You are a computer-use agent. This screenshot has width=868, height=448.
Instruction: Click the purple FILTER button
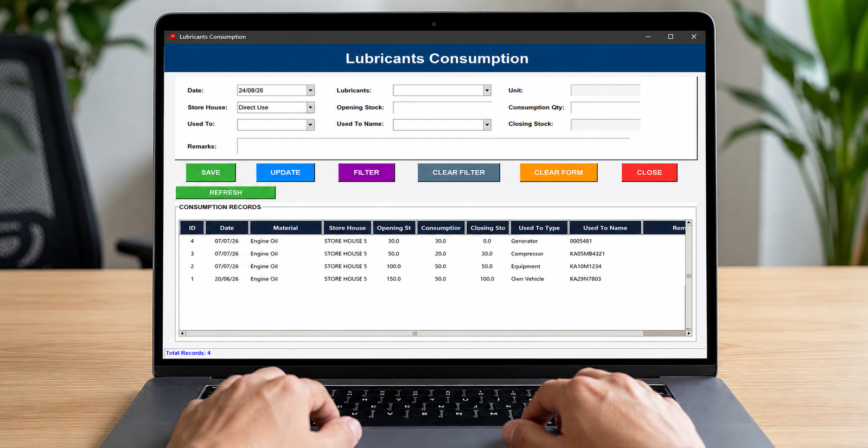[x=367, y=172]
